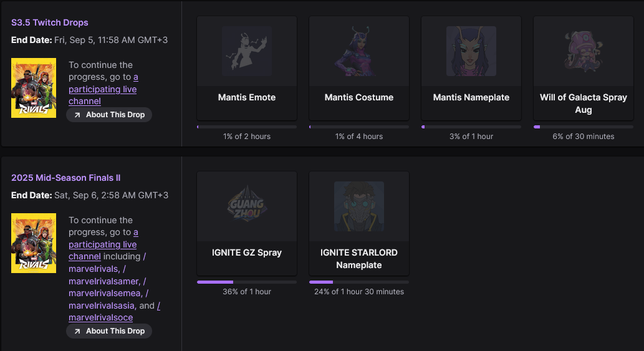The width and height of the screenshot is (644, 351).
Task: Click the Mantis Emote reward icon
Action: pyautogui.click(x=247, y=51)
